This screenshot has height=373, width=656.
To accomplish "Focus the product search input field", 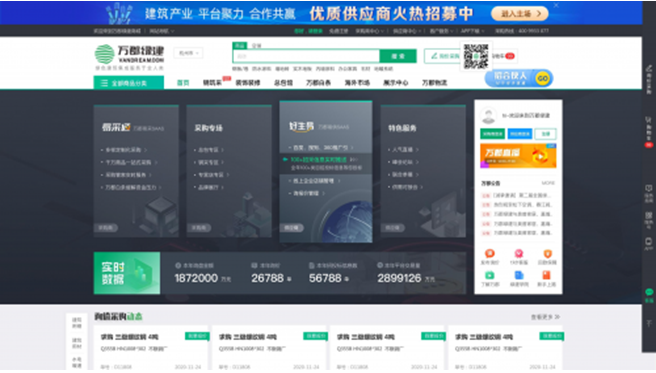I will tap(306, 56).
